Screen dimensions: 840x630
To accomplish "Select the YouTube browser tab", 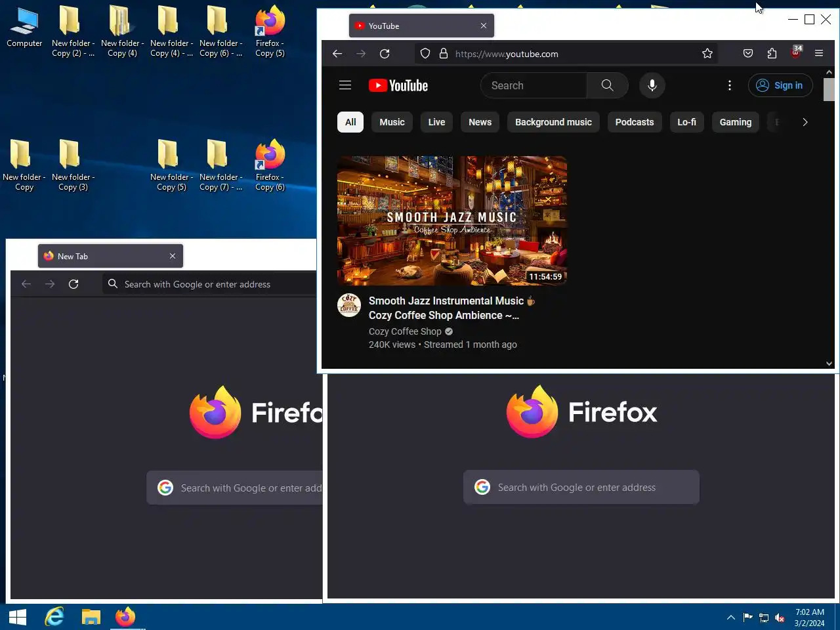I will coord(421,26).
